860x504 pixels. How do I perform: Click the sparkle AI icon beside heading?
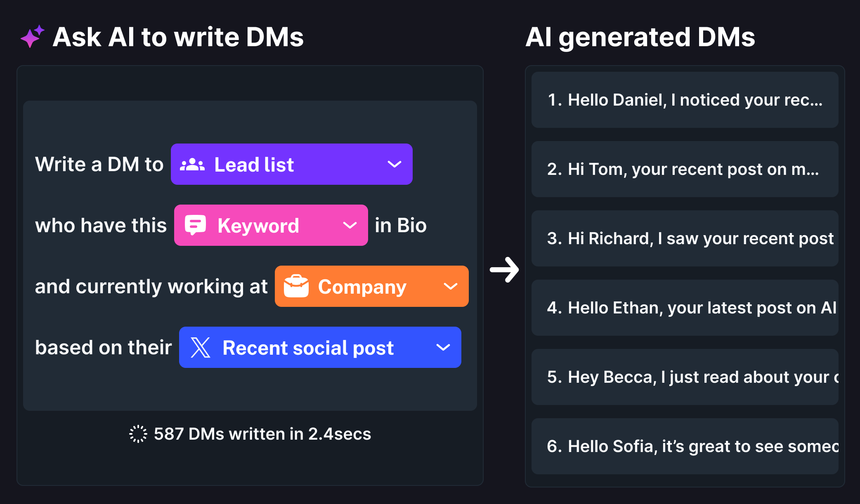click(32, 36)
